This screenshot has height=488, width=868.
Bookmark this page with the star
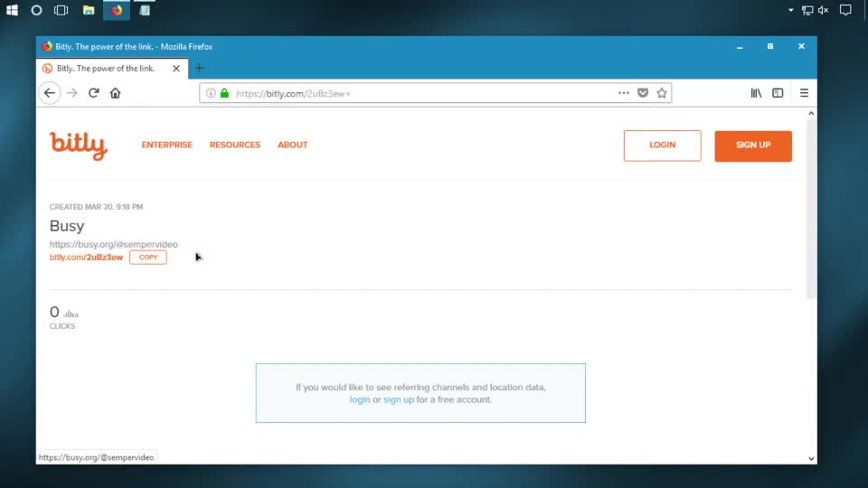(x=662, y=93)
